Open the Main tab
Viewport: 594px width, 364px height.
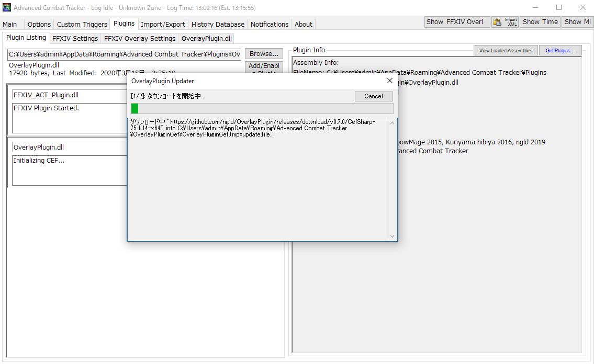[10, 24]
